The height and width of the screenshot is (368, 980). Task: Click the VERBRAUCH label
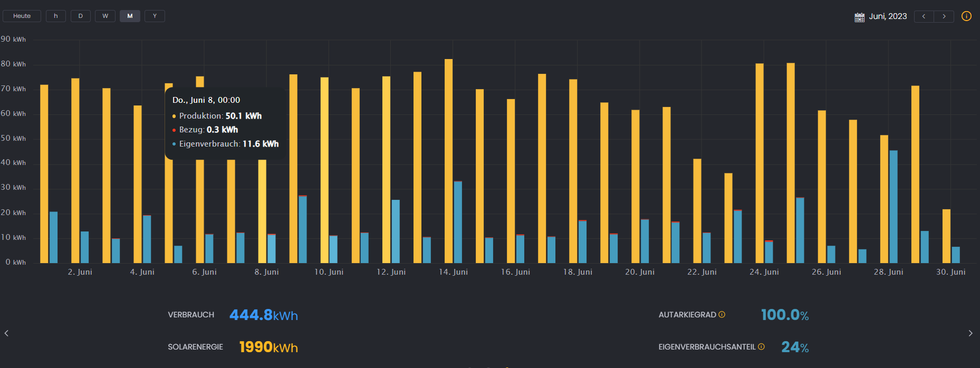tap(191, 315)
